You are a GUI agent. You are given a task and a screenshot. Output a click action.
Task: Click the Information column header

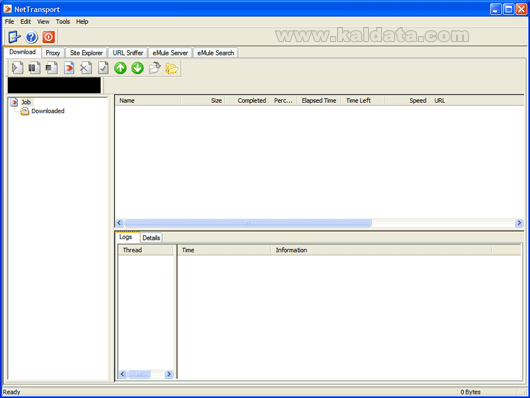tap(381, 250)
